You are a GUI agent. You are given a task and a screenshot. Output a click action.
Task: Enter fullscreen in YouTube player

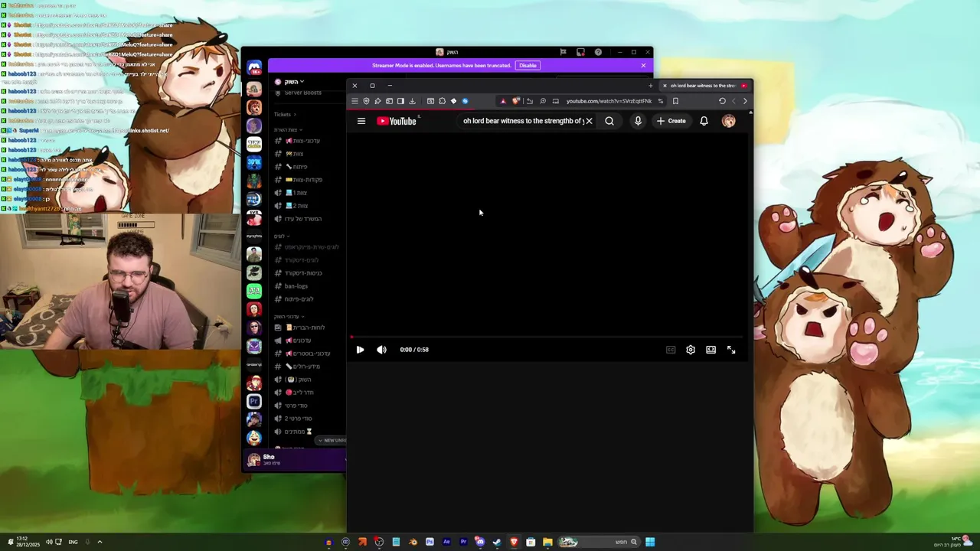731,350
